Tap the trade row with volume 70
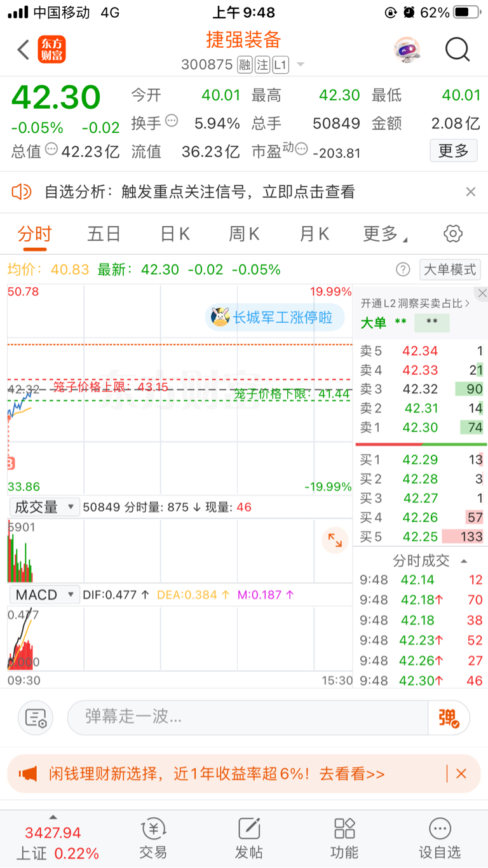 (421, 600)
